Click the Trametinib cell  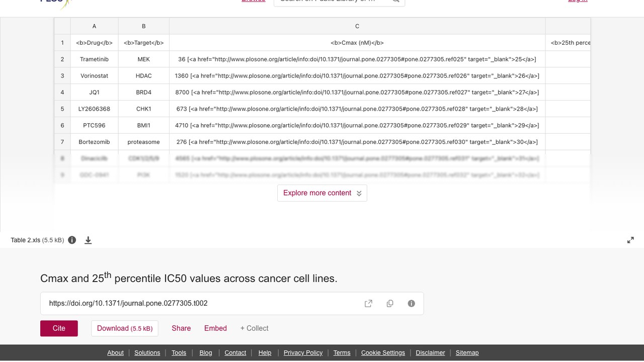[94, 59]
